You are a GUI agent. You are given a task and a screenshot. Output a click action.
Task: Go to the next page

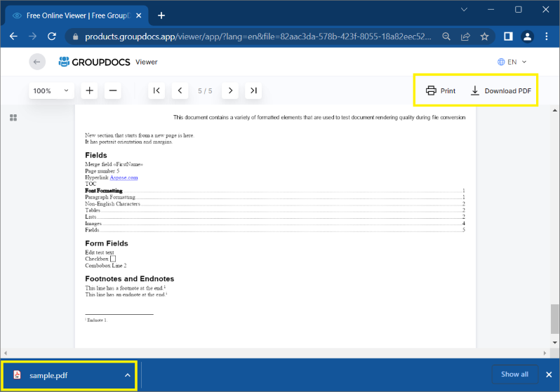pos(230,90)
